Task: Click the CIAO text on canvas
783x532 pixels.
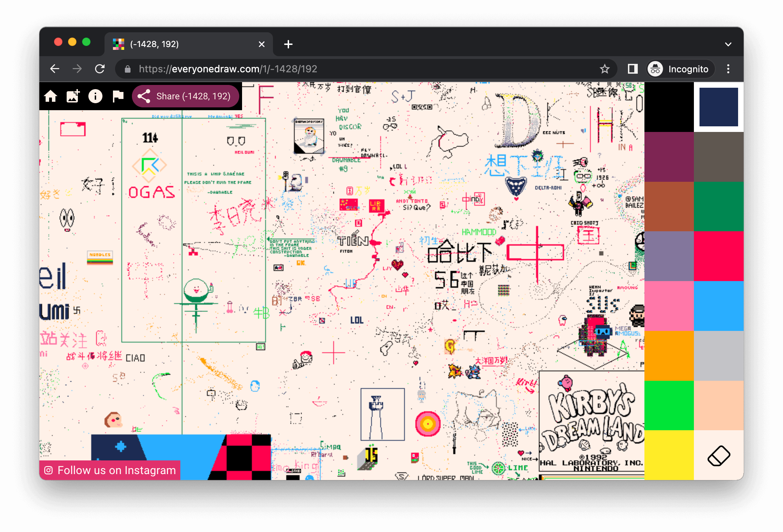Action: [135, 358]
